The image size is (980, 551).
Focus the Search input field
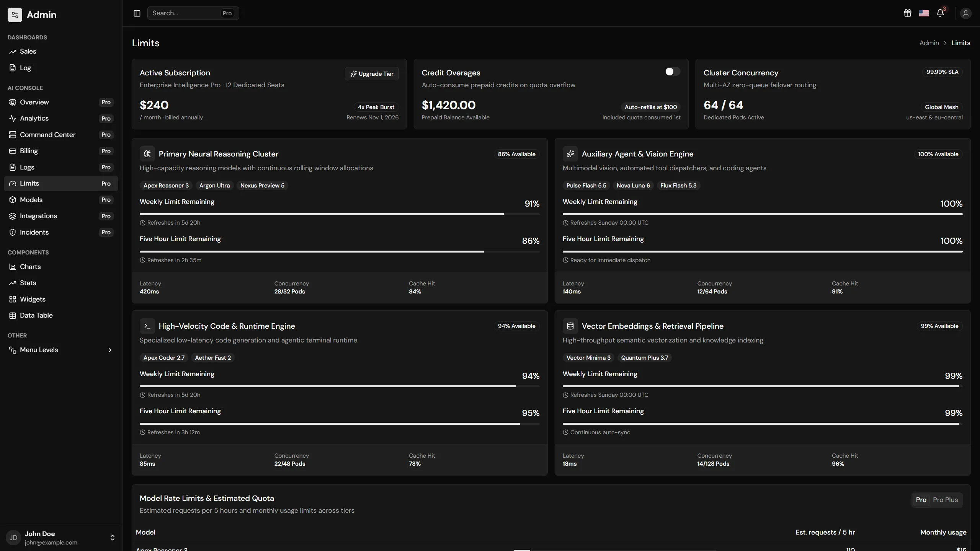pos(193,13)
